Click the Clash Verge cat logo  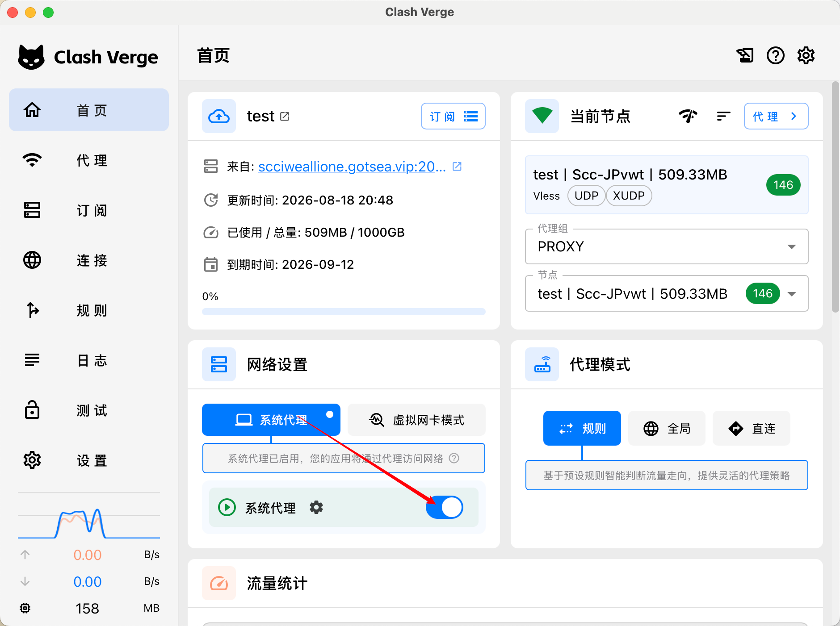coord(31,57)
